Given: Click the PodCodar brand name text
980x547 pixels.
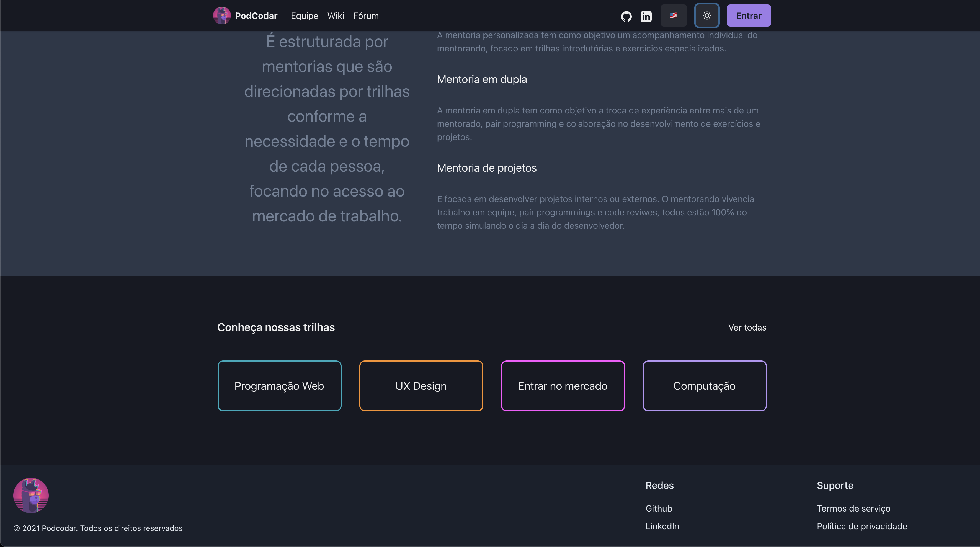Looking at the screenshot, I should pos(256,16).
